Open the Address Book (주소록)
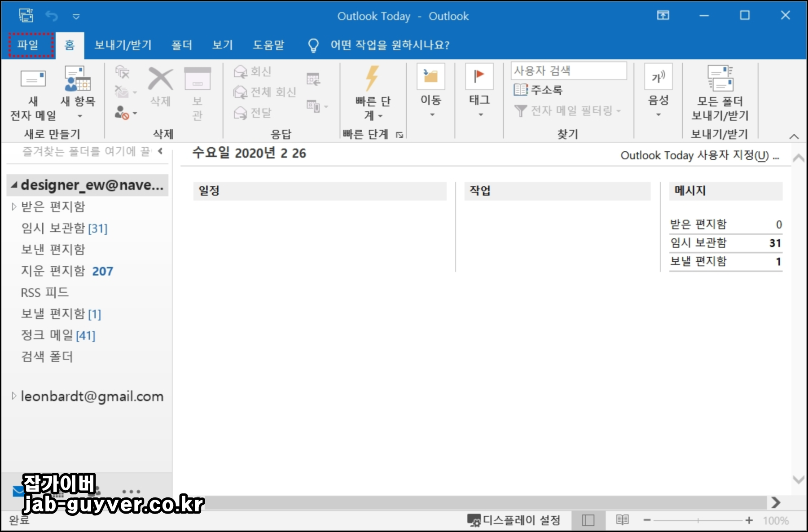 pos(538,90)
